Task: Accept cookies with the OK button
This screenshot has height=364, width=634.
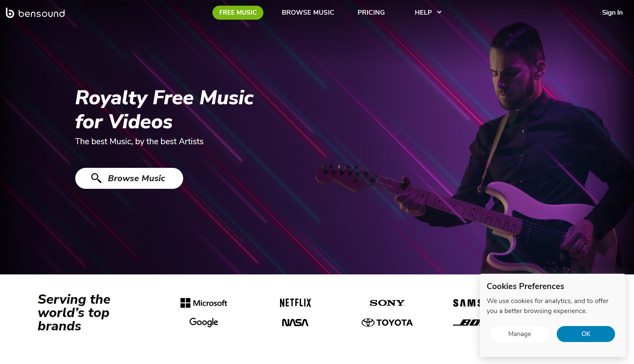Action: click(586, 334)
